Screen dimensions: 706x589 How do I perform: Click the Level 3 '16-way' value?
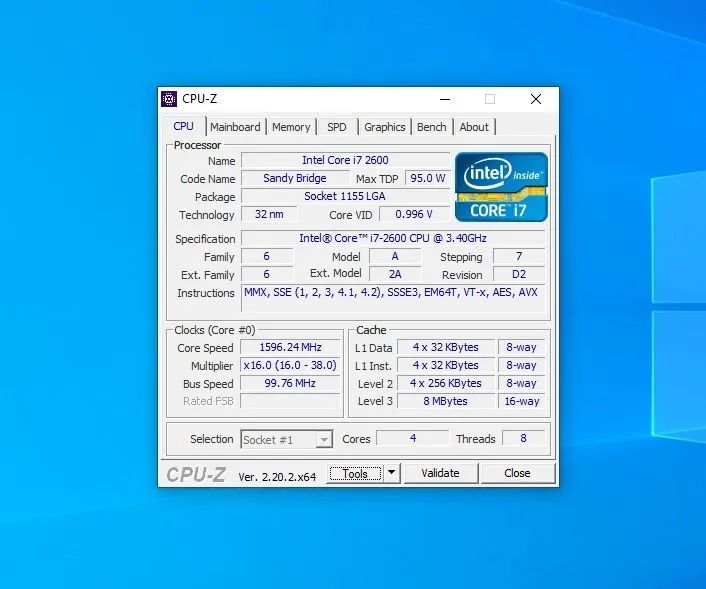point(521,401)
